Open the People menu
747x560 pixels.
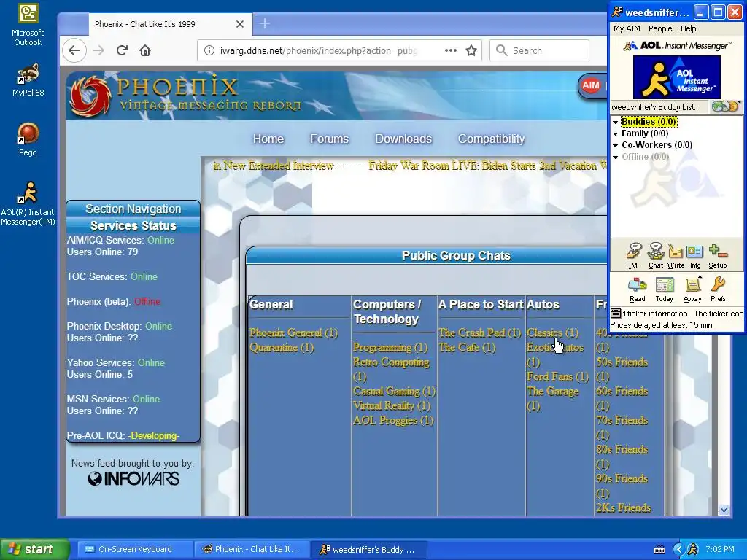pyautogui.click(x=659, y=28)
